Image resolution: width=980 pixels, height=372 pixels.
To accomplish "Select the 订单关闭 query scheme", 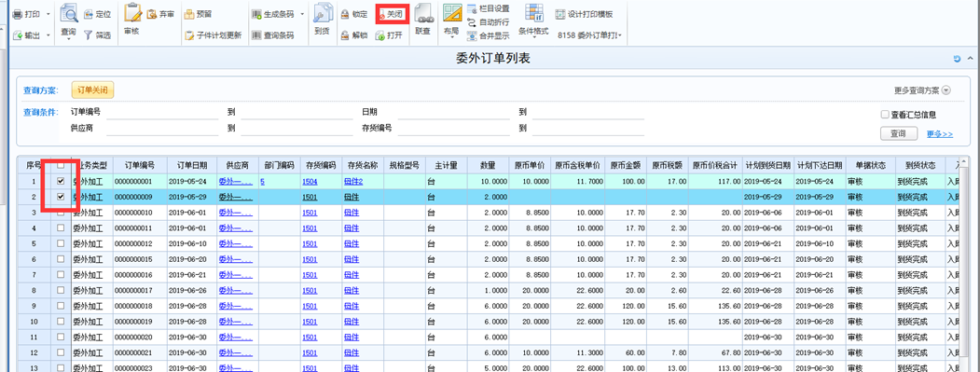I will (92, 90).
